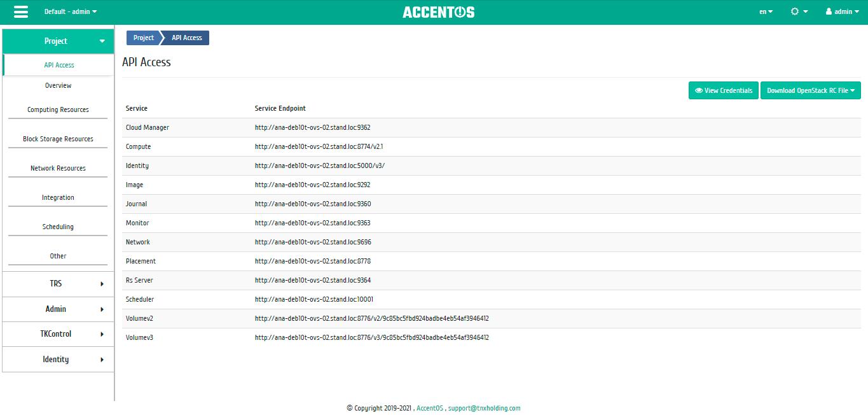Click the admin user menu
This screenshot has width=868, height=415.
click(843, 11)
